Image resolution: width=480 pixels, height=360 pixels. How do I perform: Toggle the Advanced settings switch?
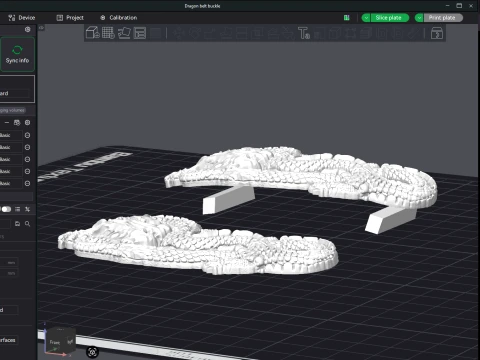(x=6, y=209)
